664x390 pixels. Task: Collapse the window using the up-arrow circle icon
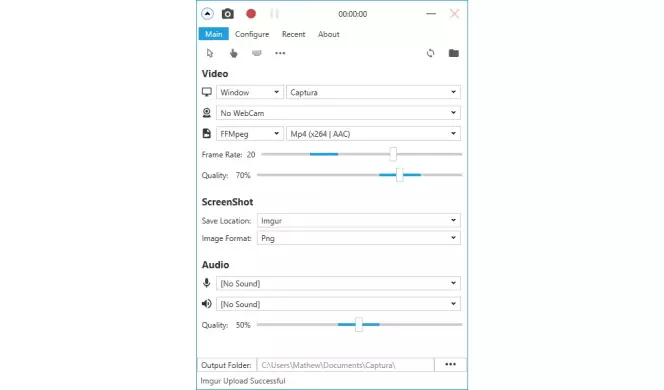pyautogui.click(x=207, y=14)
